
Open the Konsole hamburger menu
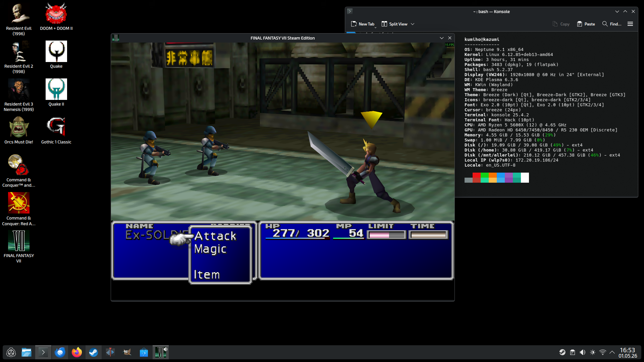(x=630, y=24)
